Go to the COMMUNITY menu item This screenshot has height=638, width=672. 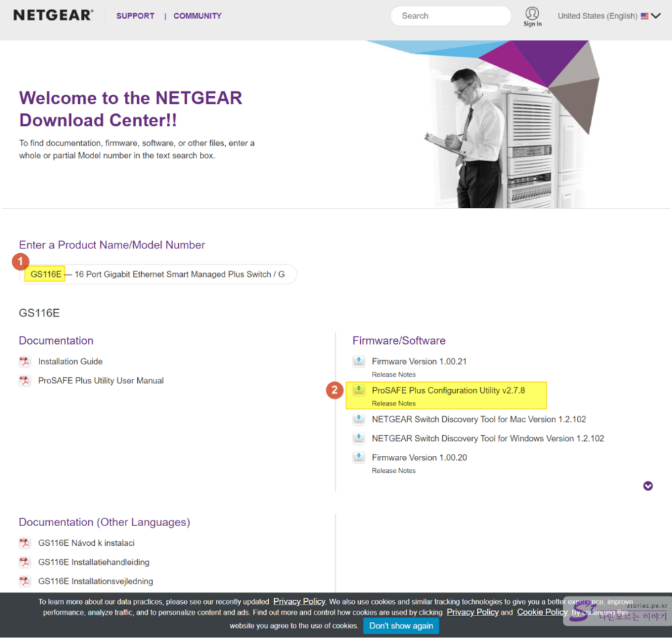(197, 16)
